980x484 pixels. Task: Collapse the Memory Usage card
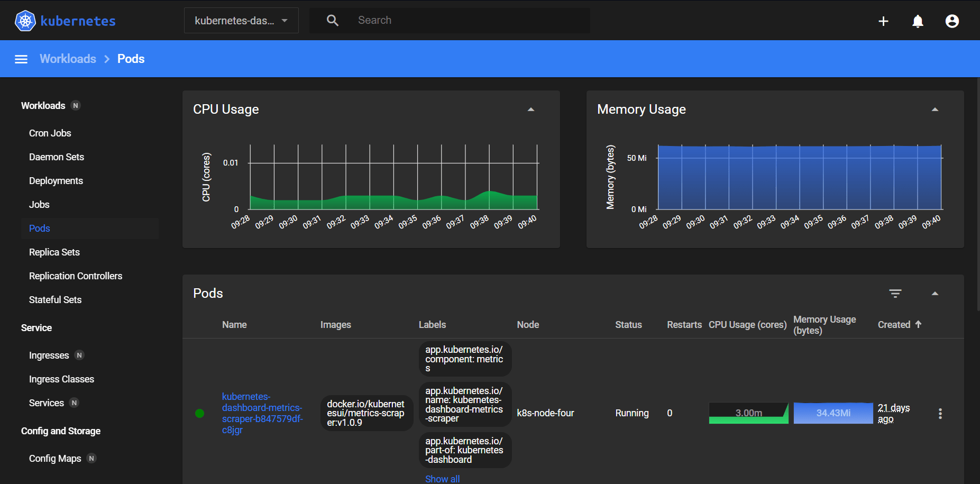tap(935, 109)
